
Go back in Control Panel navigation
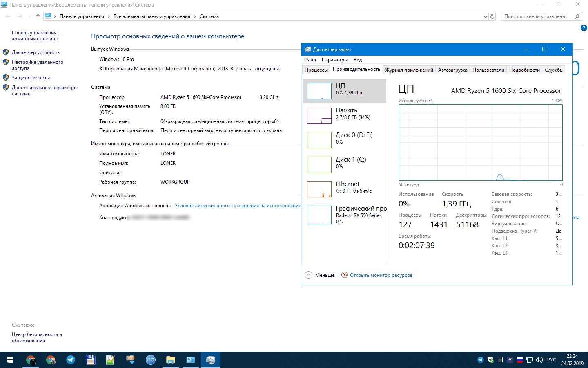[x=8, y=16]
